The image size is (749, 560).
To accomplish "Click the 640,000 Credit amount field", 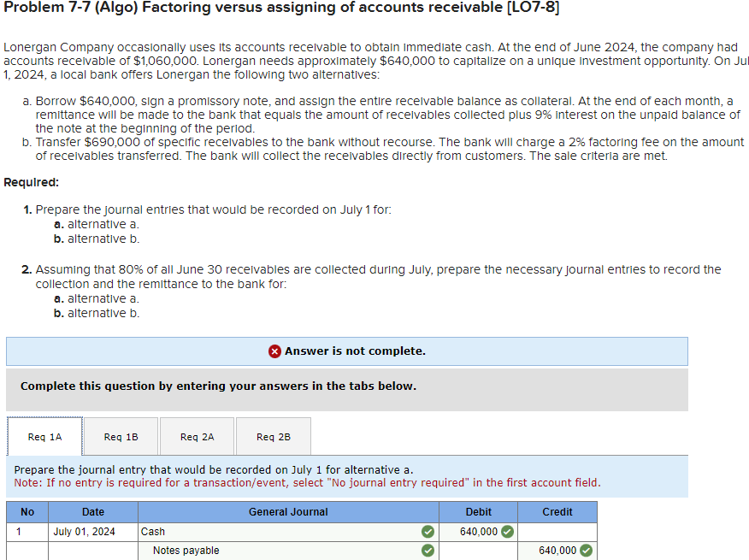I will (557, 550).
